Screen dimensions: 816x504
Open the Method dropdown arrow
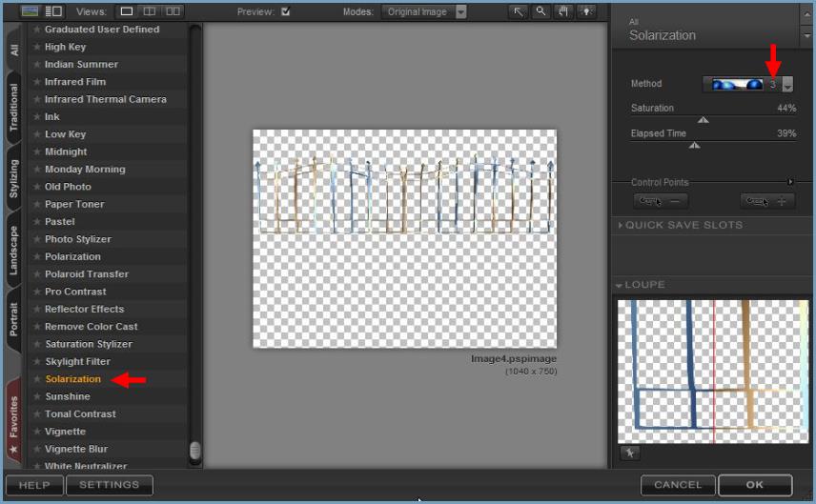pos(787,85)
